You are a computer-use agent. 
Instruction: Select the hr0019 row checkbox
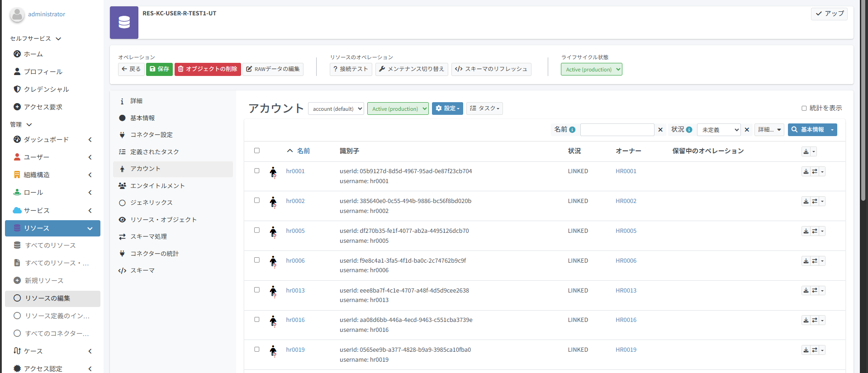tap(257, 349)
